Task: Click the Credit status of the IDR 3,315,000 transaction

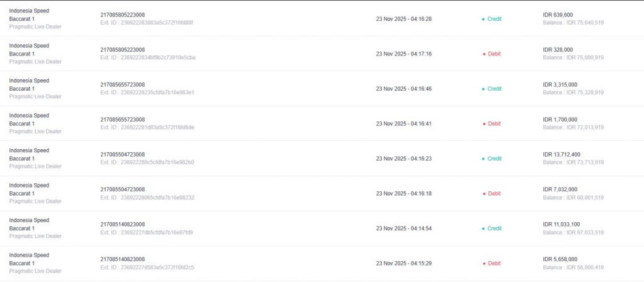Action: [494, 89]
